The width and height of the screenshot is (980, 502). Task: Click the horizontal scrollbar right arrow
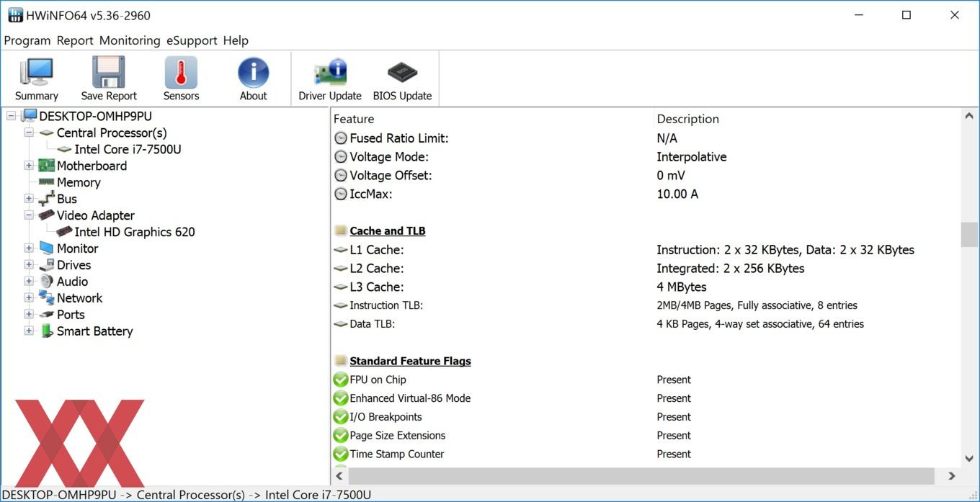[x=952, y=476]
